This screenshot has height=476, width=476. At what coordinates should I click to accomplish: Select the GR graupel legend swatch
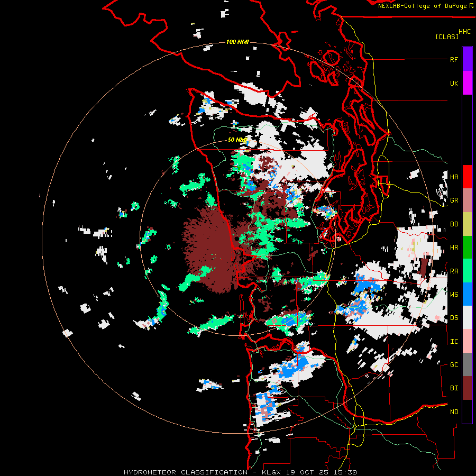[x=467, y=200]
